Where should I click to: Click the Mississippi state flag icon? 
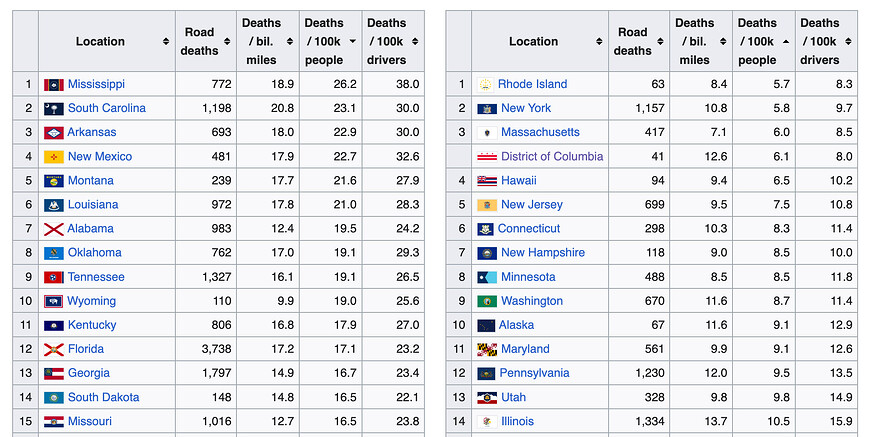pos(54,84)
